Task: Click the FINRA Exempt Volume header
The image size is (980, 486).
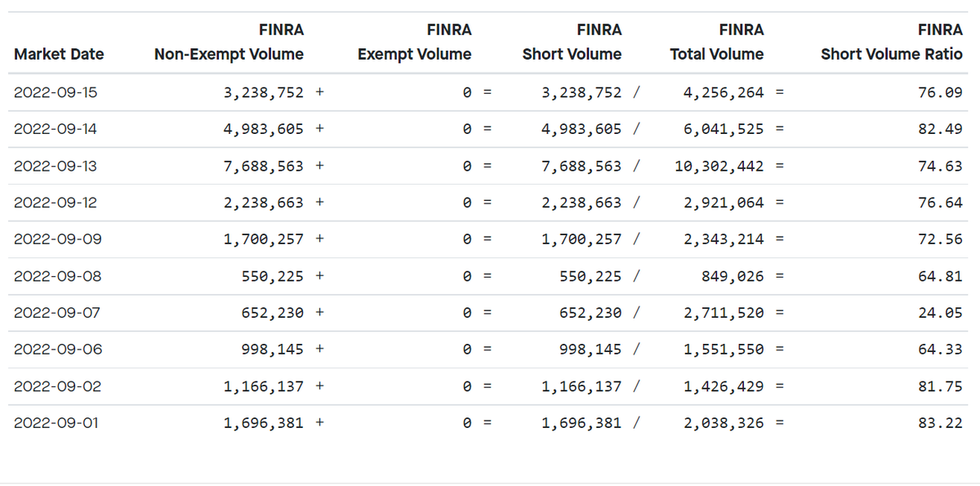Action: pyautogui.click(x=415, y=42)
